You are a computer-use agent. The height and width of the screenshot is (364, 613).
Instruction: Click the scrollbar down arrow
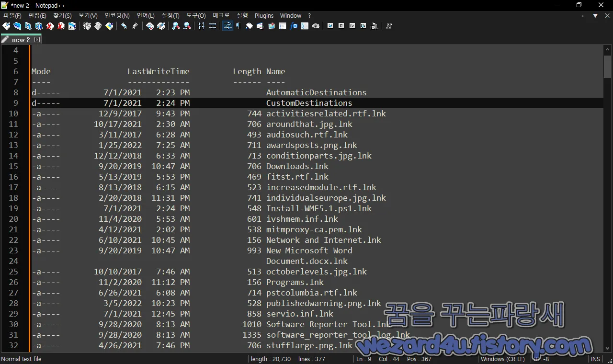click(607, 348)
